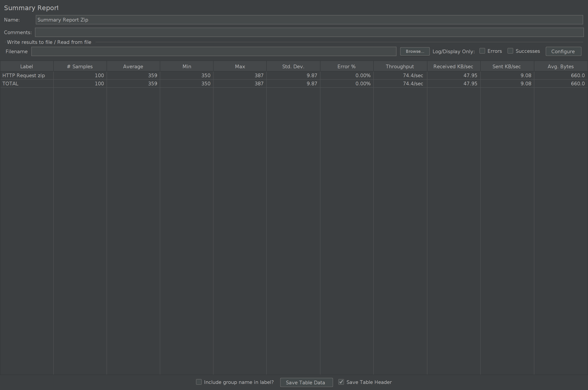This screenshot has height=390, width=588.
Task: Click the Average column header
Action: pyautogui.click(x=133, y=66)
